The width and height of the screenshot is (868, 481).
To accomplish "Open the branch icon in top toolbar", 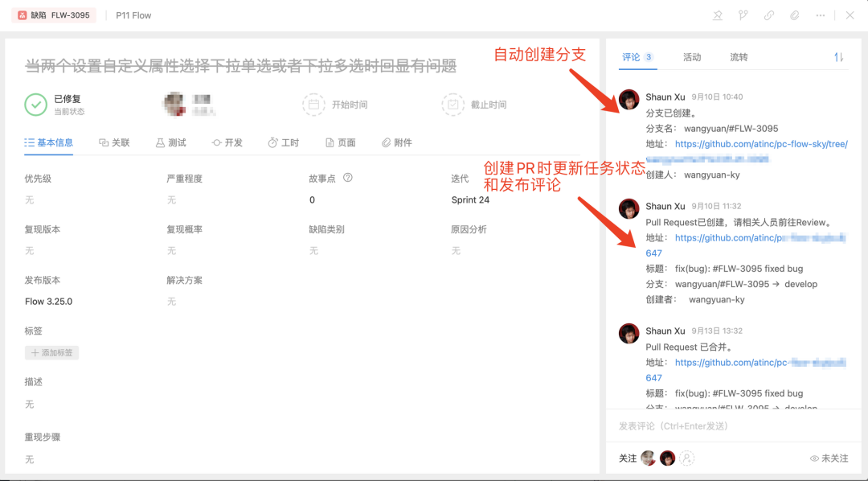I will pyautogui.click(x=743, y=15).
